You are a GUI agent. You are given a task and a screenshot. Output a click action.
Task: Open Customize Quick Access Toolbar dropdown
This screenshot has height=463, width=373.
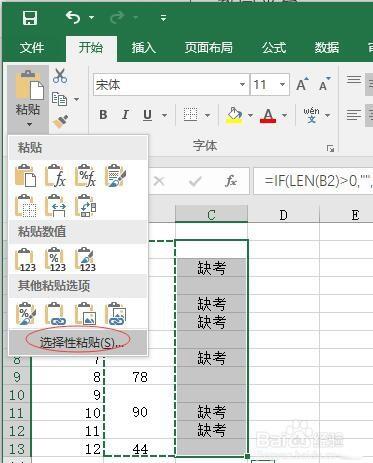(163, 17)
